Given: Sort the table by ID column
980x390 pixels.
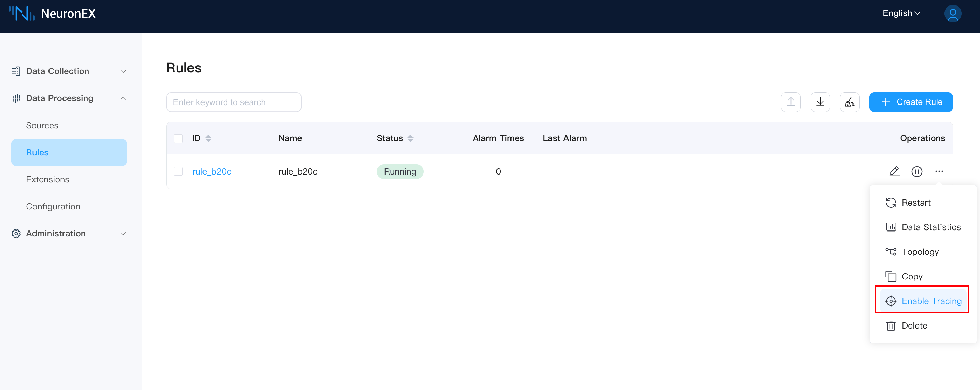Looking at the screenshot, I should pyautogui.click(x=208, y=138).
